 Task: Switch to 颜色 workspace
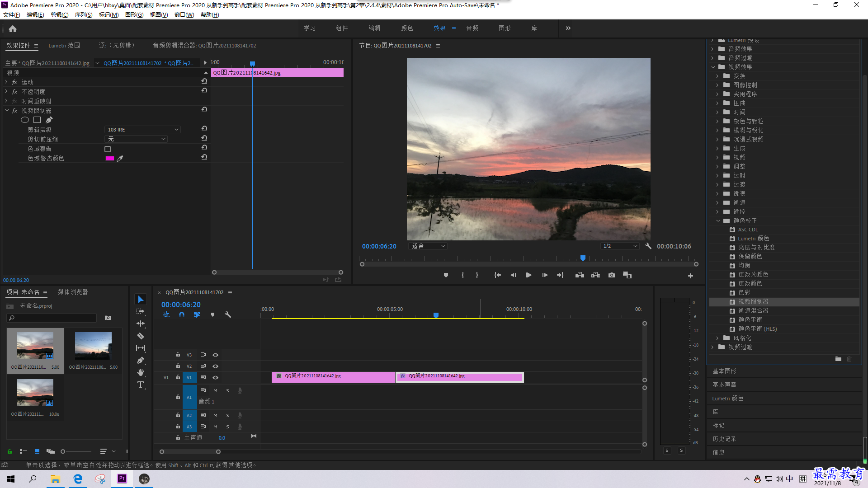coord(407,28)
